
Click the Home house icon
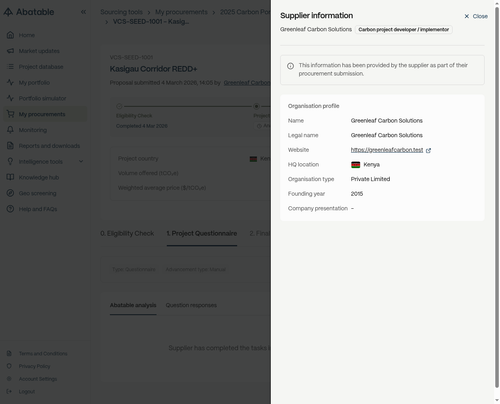[10, 35]
